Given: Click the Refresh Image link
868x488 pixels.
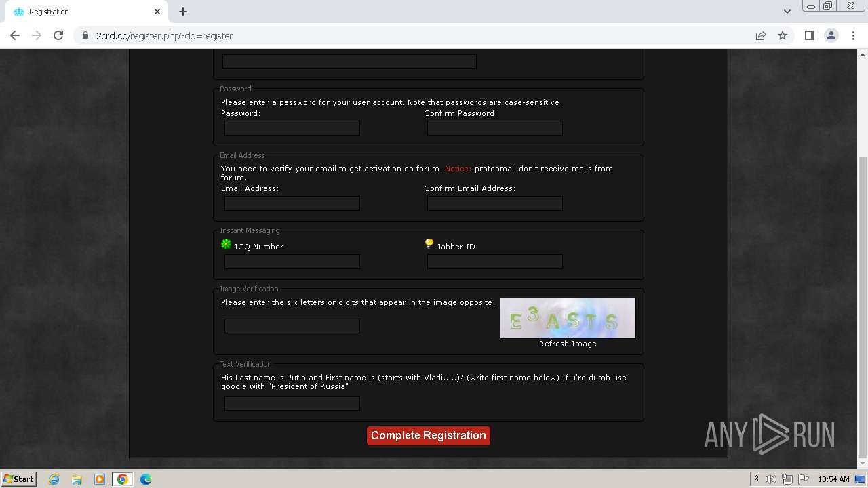Looking at the screenshot, I should (x=568, y=344).
